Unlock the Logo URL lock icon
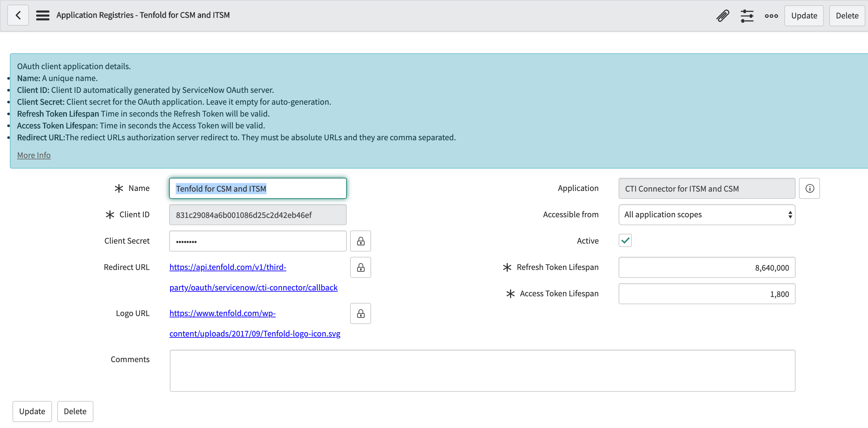The height and width of the screenshot is (428, 868). point(361,313)
